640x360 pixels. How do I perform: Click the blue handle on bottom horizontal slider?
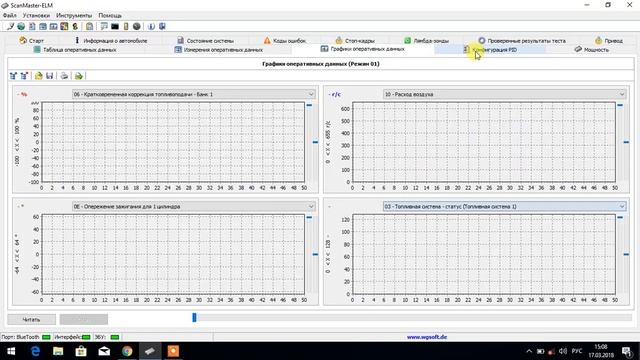(x=194, y=317)
